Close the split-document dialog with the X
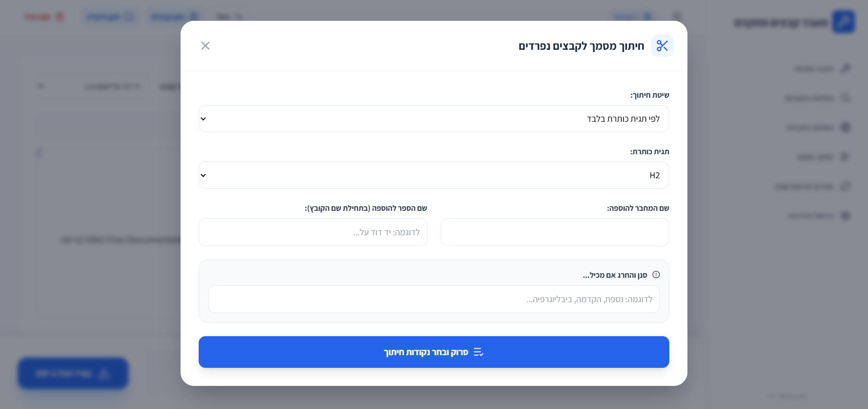This screenshot has height=409, width=868. [205, 46]
